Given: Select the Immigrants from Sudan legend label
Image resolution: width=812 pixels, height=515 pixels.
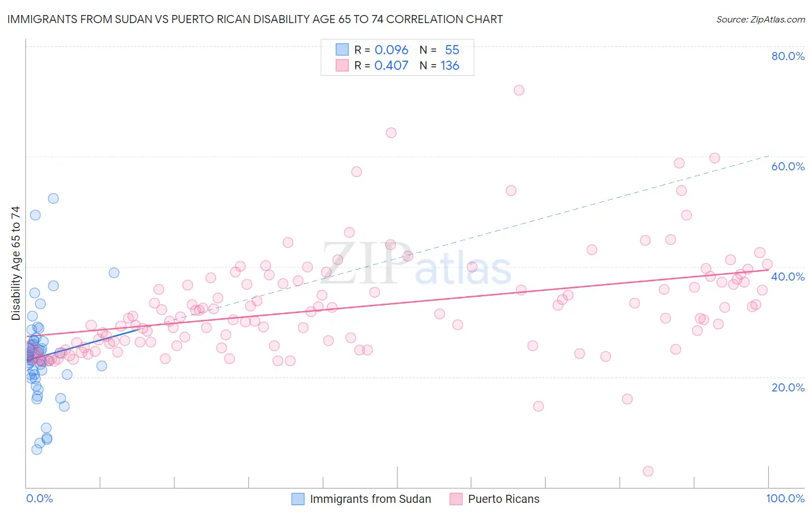Looking at the screenshot, I should pos(370,499).
